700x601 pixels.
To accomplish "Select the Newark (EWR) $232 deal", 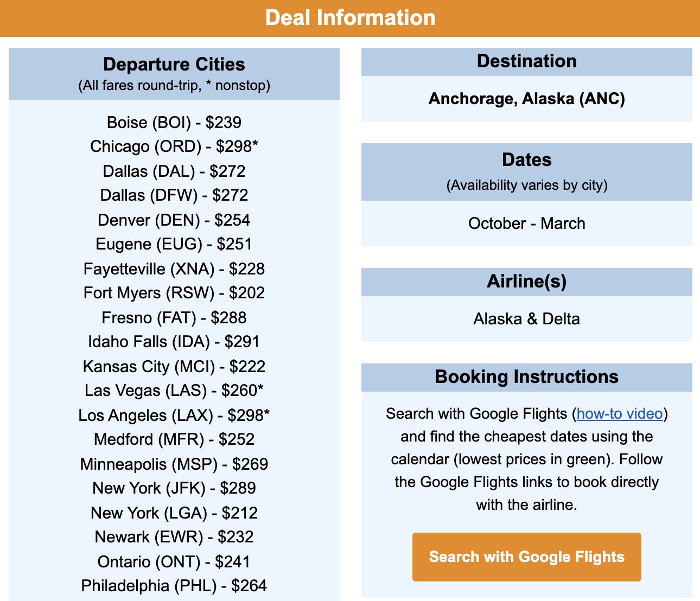I will pos(174,536).
